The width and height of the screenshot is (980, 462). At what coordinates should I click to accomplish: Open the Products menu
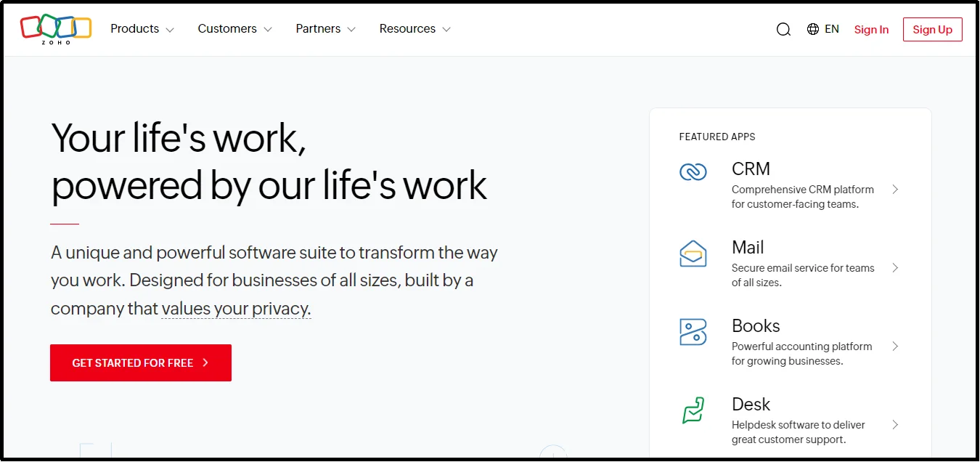point(142,29)
